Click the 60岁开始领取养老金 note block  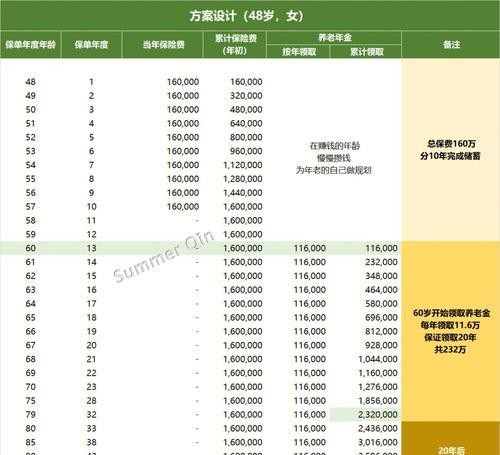pos(451,331)
